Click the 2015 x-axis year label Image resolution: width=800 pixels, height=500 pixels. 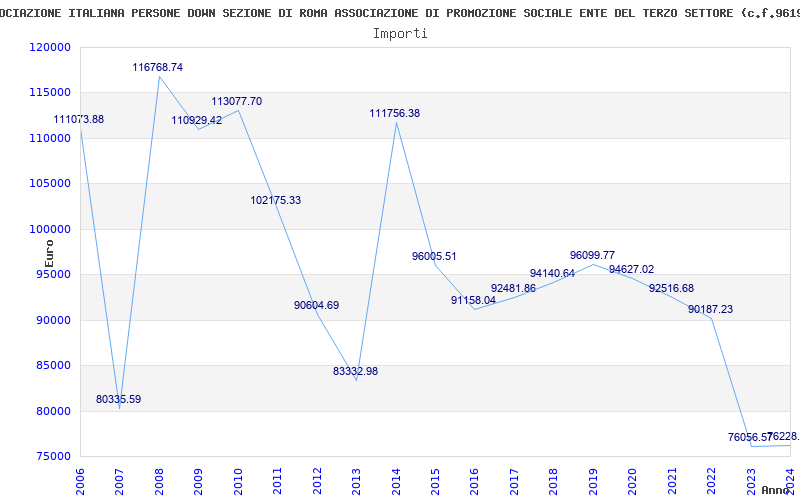pos(435,480)
